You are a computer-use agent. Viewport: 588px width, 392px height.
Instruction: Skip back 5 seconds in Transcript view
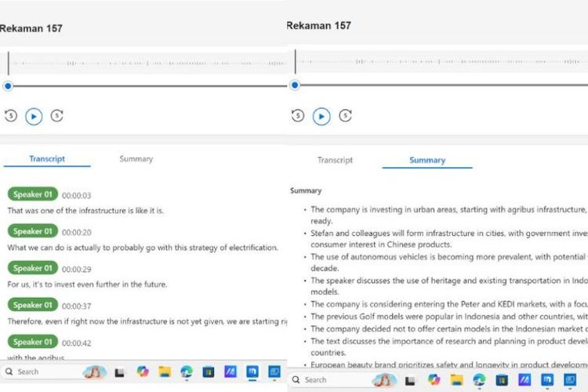[11, 115]
